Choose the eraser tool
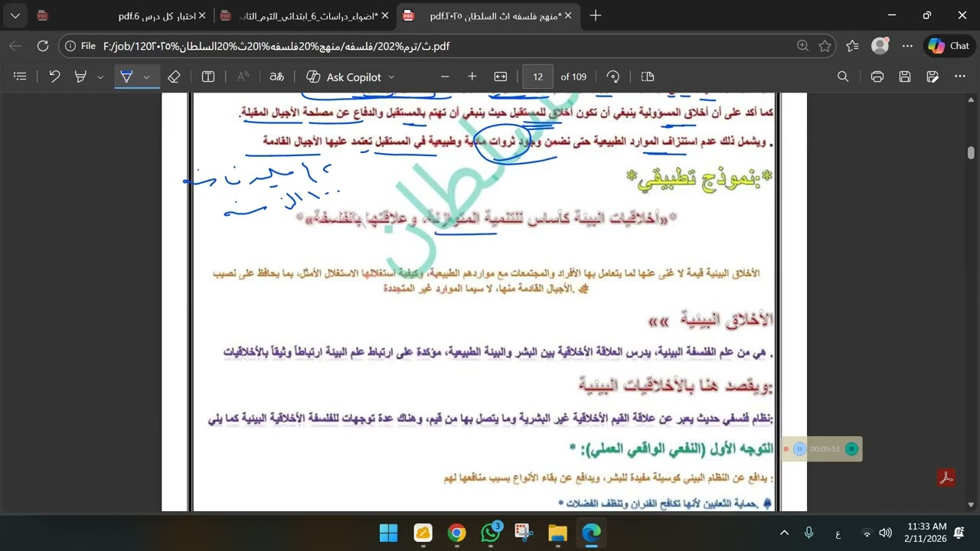The height and width of the screenshot is (551, 980). point(174,77)
